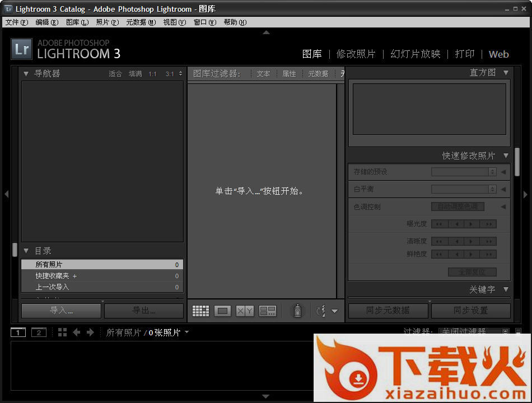
Task: Increase 清晰度 by large step (double right arrow)
Action: (488, 241)
